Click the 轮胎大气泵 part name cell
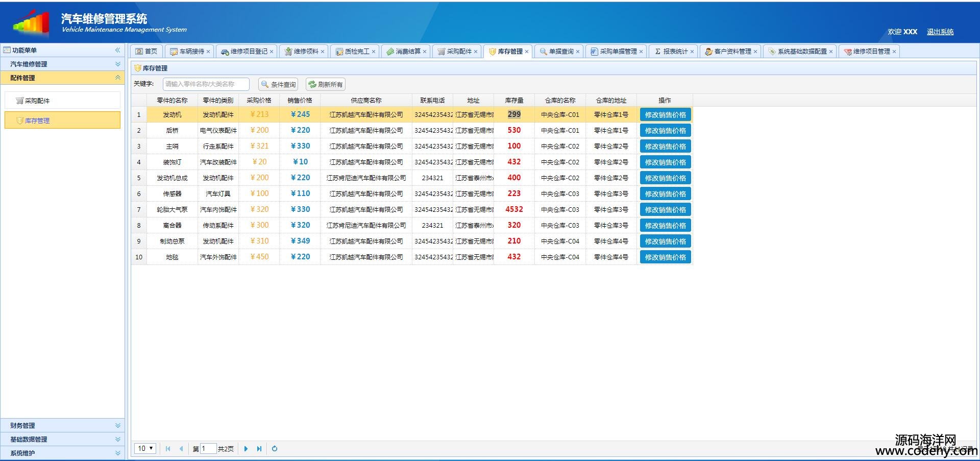This screenshot has height=461, width=980. (172, 210)
